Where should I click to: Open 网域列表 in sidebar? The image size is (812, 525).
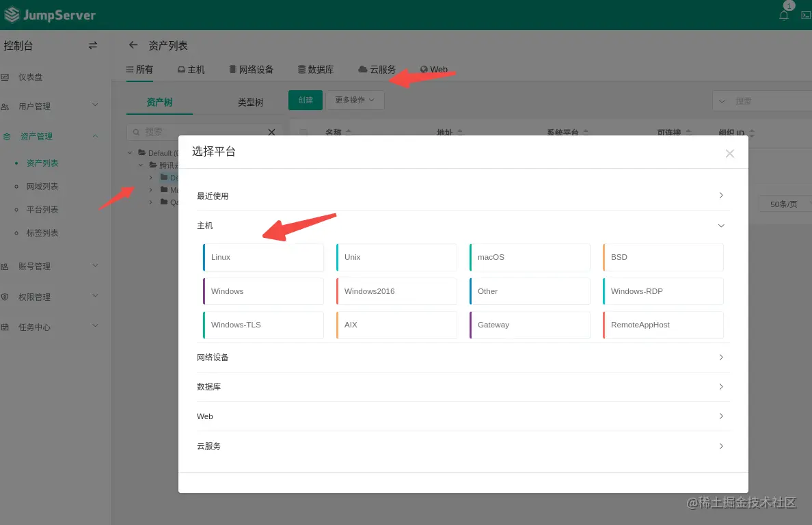click(x=42, y=187)
